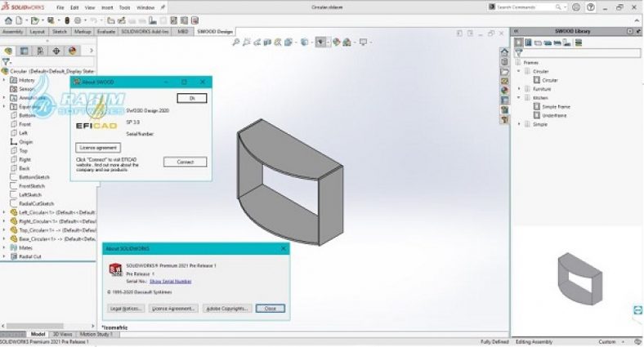644x347 pixels.
Task: Click Show Serial Number link
Action: (171, 282)
